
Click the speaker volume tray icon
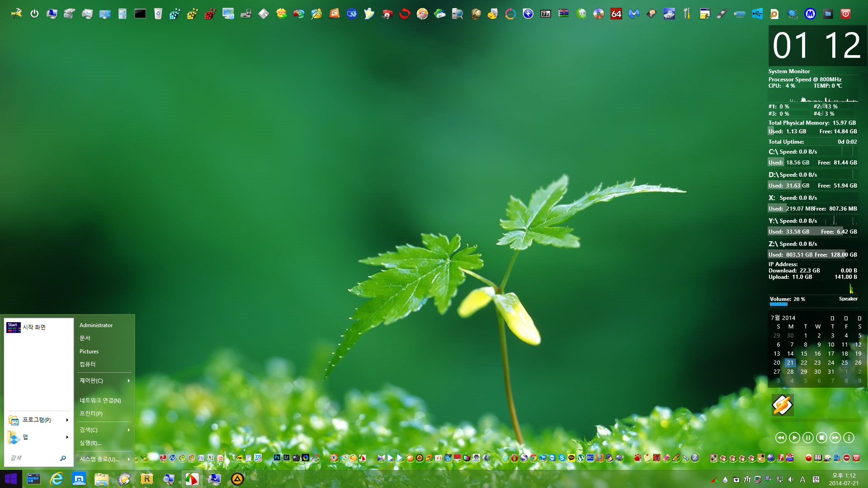(x=791, y=479)
